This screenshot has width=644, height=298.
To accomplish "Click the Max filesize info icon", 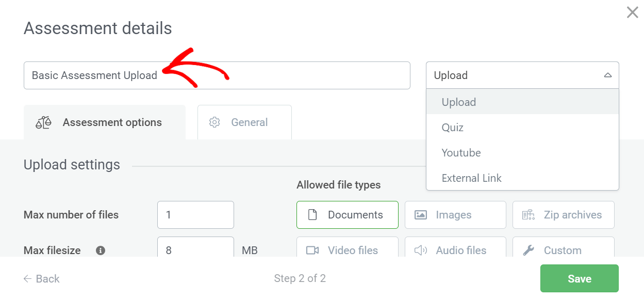I will [x=101, y=250].
